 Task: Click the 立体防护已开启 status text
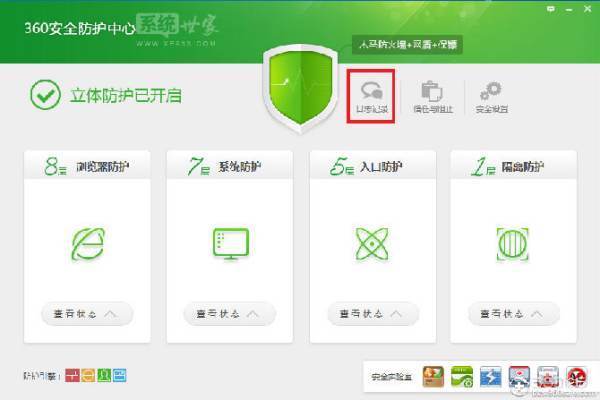pos(126,96)
